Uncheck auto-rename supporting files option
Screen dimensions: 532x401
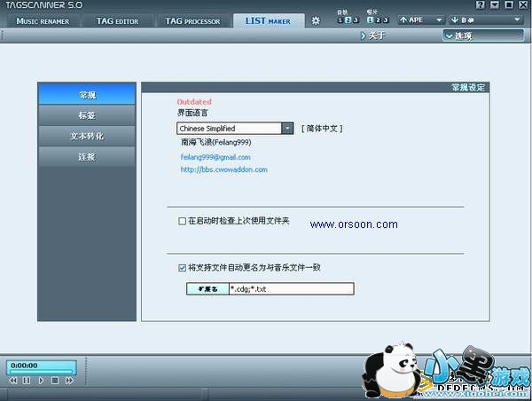[x=182, y=267]
